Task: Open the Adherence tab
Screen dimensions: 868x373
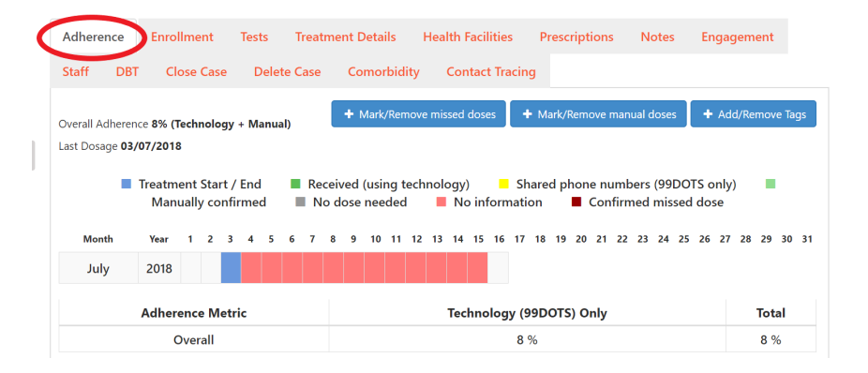Action: [93, 37]
